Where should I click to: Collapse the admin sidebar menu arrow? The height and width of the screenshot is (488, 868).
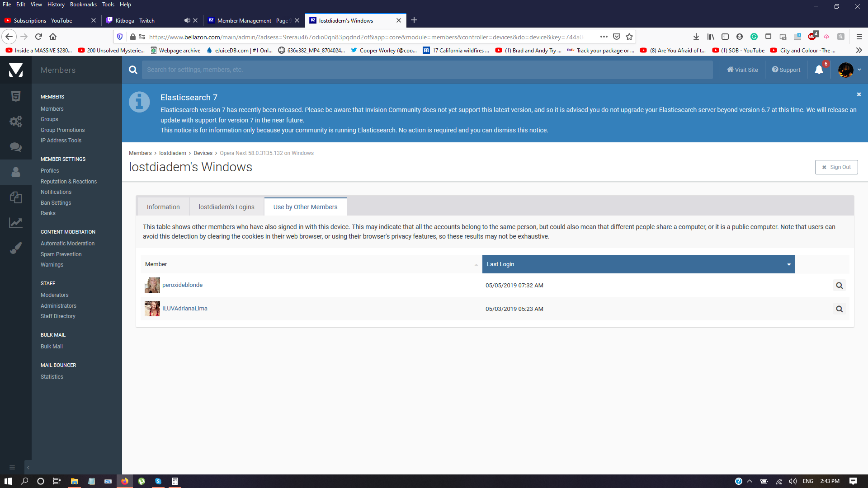(28, 467)
